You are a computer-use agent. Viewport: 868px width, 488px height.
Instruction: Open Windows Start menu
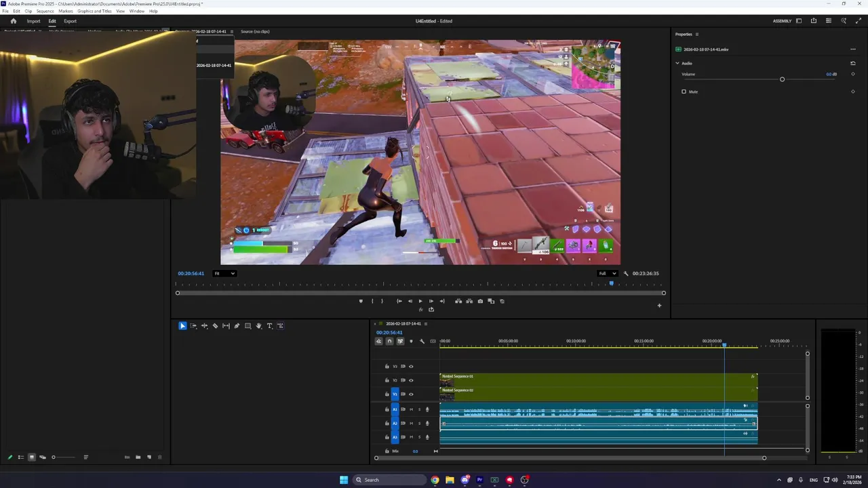(x=344, y=480)
